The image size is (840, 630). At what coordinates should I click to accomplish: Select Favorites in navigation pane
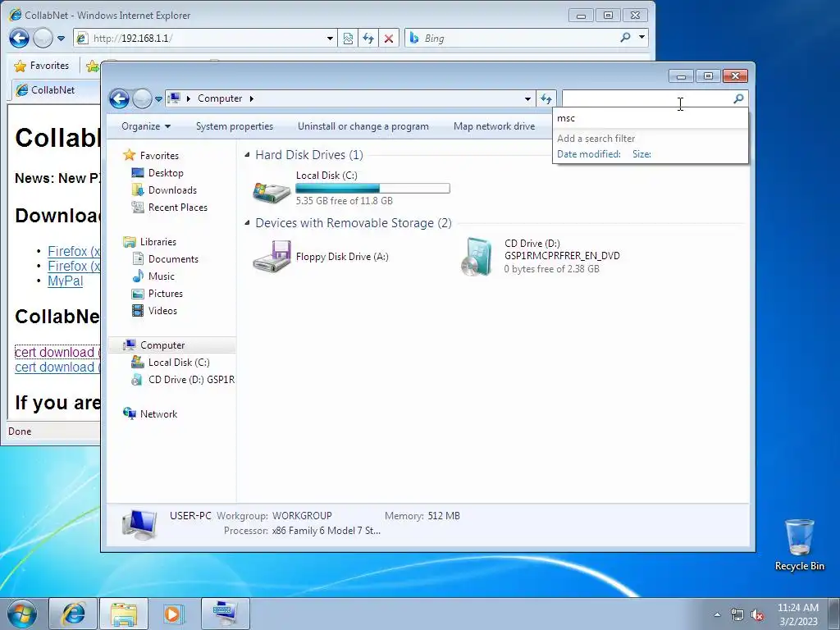tap(159, 155)
